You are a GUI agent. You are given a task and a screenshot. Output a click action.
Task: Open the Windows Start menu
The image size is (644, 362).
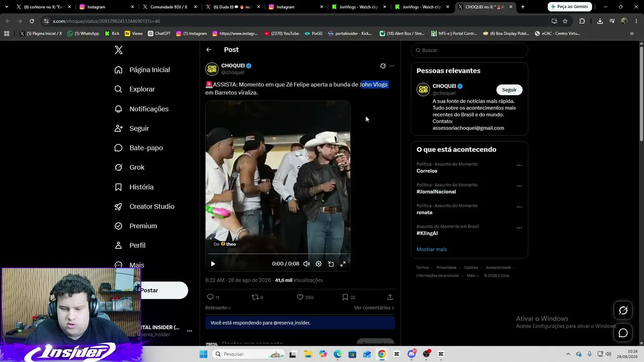(x=203, y=354)
